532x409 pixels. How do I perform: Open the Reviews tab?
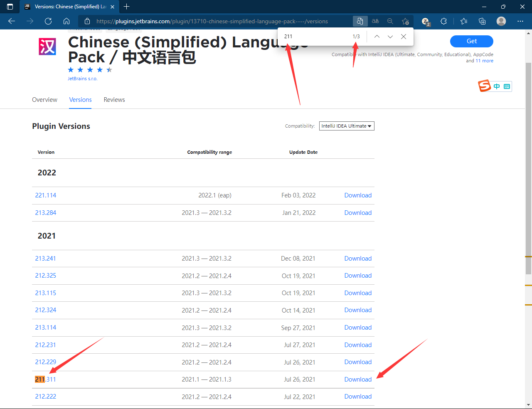[x=114, y=100]
